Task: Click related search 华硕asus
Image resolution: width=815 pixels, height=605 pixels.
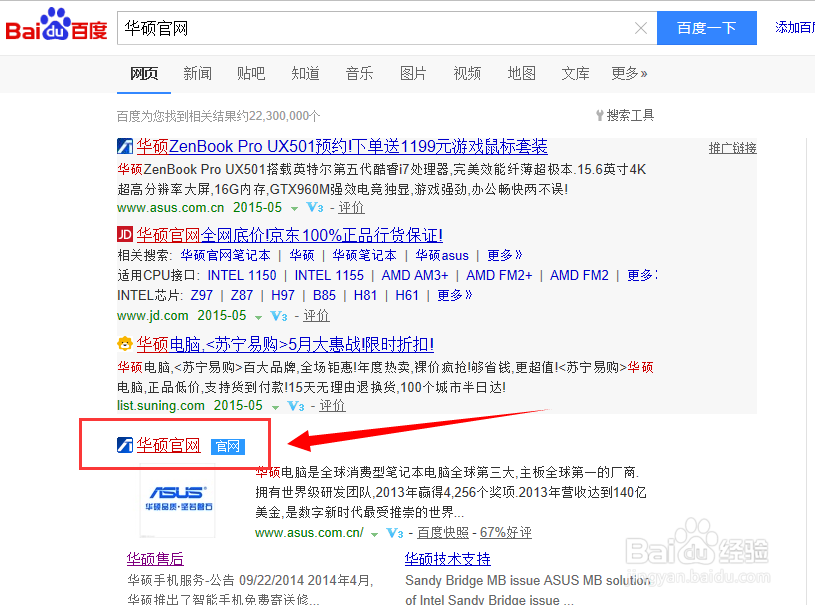Action: [442, 255]
